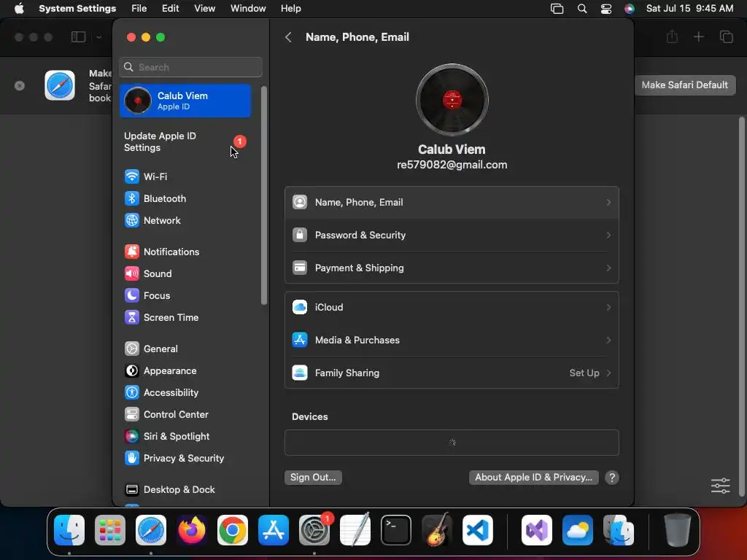Open the Trash in the Dock
This screenshot has height=560, width=747.
tap(678, 530)
